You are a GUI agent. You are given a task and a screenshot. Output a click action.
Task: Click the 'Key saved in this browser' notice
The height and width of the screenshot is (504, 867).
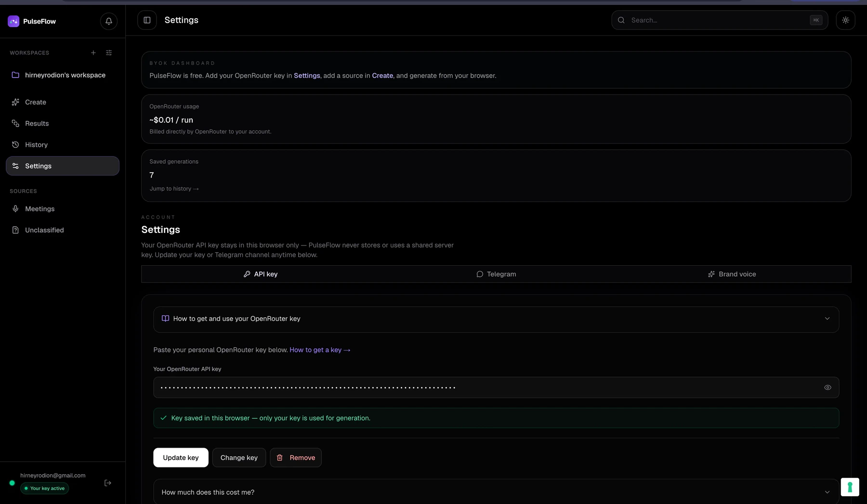[496, 418]
